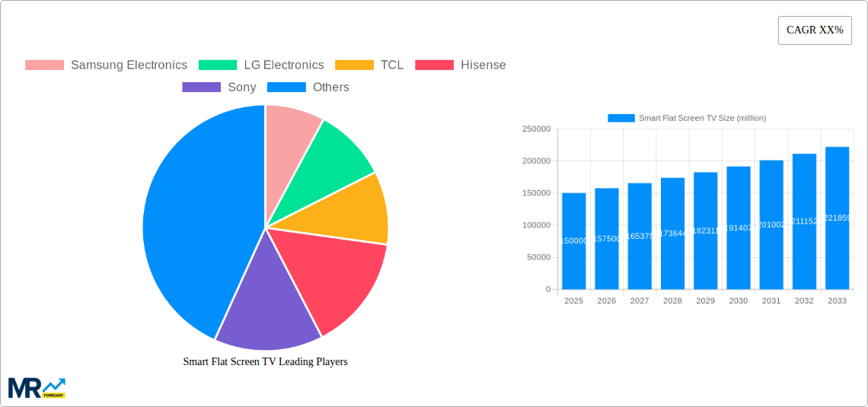Click the CAGR XX% button
Image resolution: width=868 pixels, height=407 pixels.
pyautogui.click(x=815, y=30)
